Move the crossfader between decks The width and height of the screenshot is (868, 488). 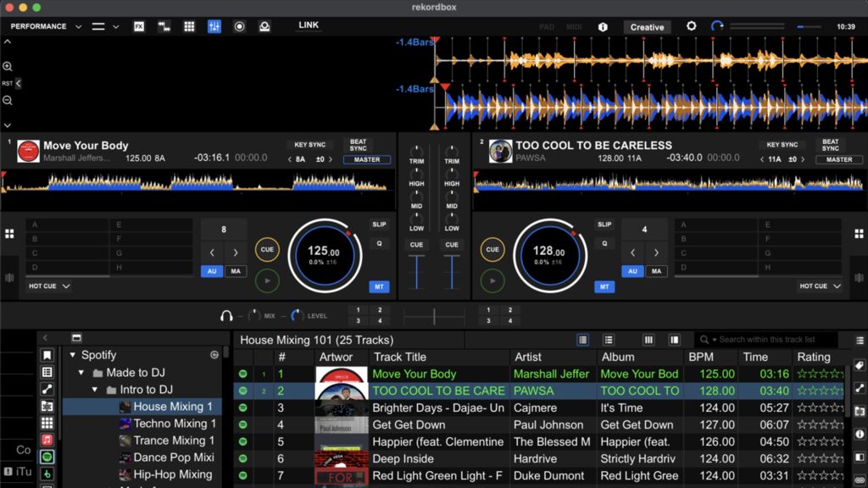(x=435, y=315)
